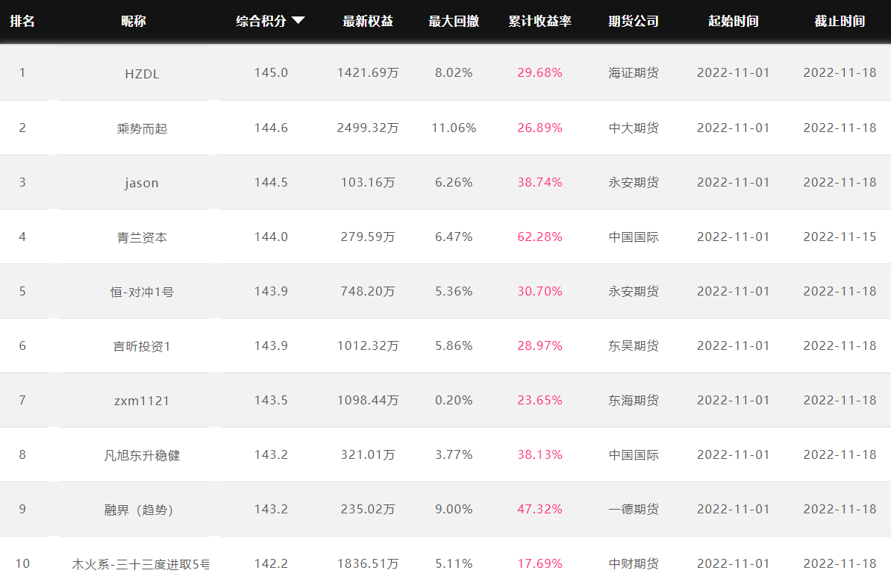Image resolution: width=891 pixels, height=588 pixels.
Task: Select the drawdown 8.02%
Action: 454,72
